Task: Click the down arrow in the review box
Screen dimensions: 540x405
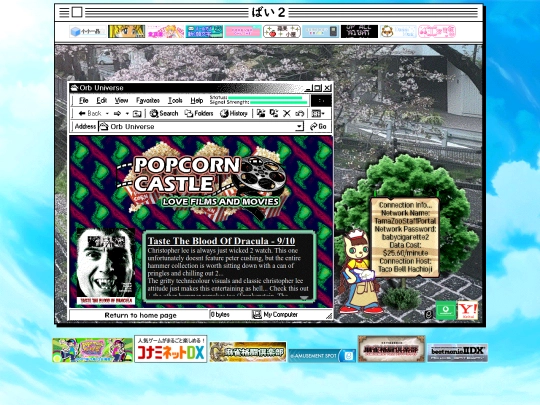Action: tap(304, 298)
